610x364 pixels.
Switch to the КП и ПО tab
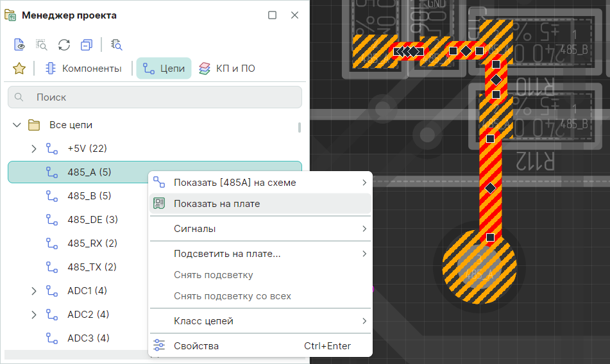coord(227,69)
